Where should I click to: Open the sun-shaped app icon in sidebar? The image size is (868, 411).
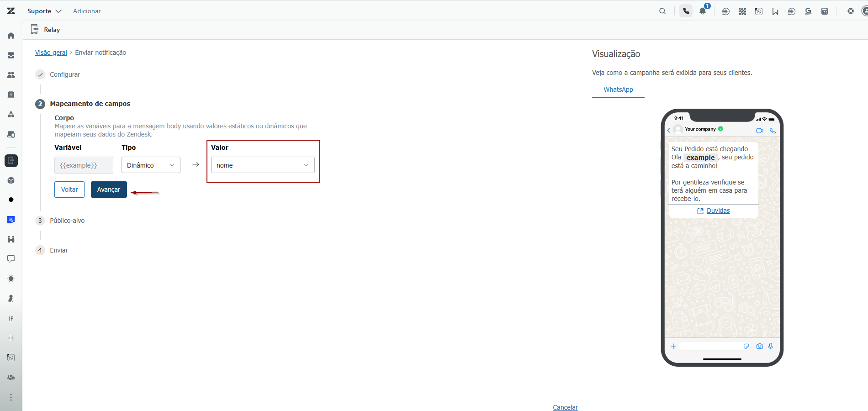pos(11,279)
